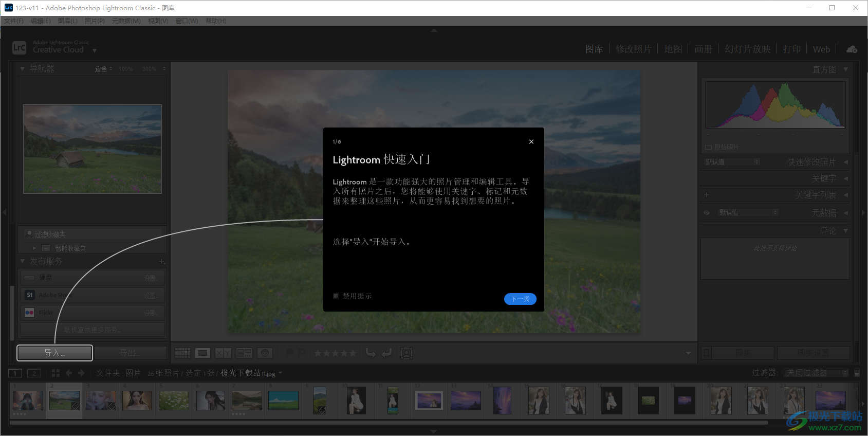Expand the 快速修改照片 quick develop panel

coord(845,162)
